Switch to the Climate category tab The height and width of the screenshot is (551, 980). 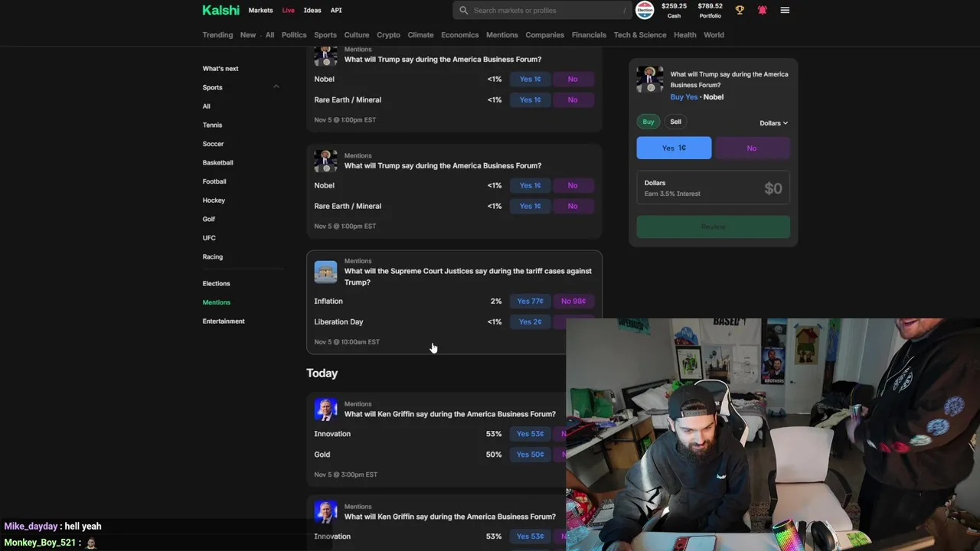coord(420,34)
